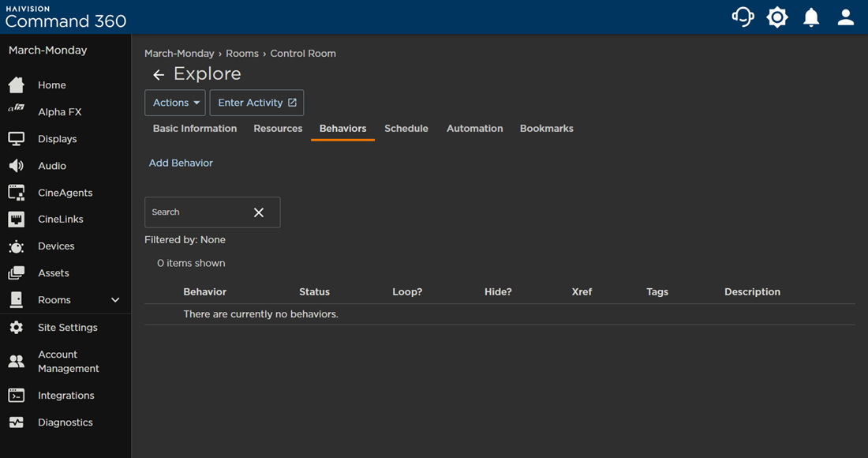Click the 'Filtered by: None' label
Viewport: 868px width, 458px height.
[x=185, y=240]
